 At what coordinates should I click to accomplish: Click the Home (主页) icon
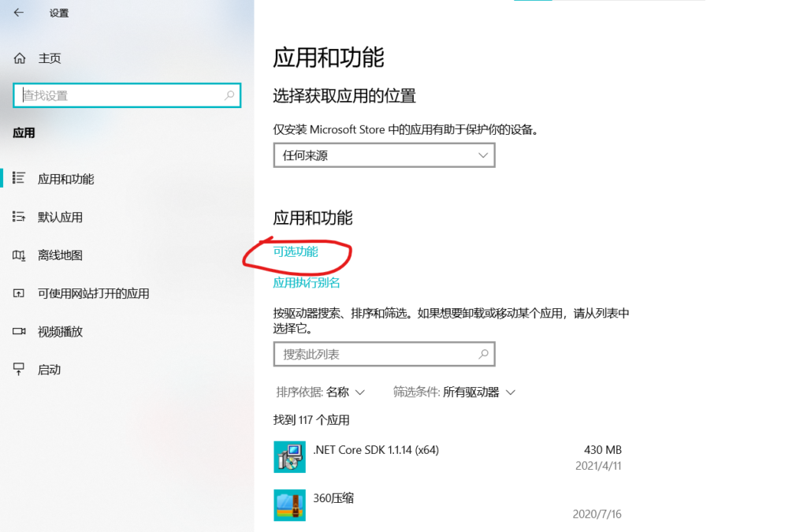20,58
